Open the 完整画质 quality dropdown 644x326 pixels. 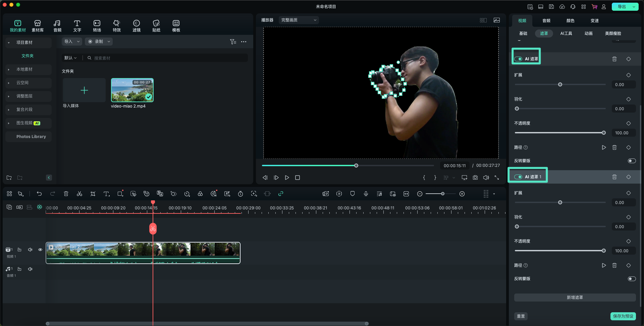tap(299, 20)
